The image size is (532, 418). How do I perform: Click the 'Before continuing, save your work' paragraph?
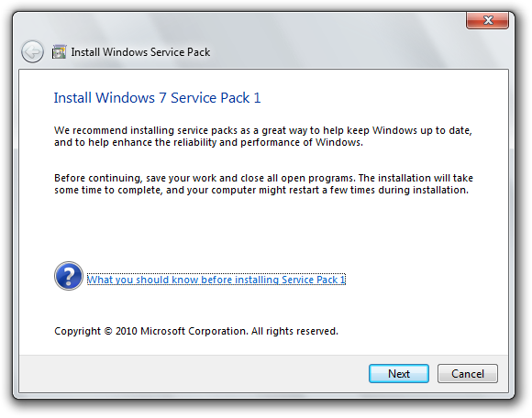click(x=263, y=184)
